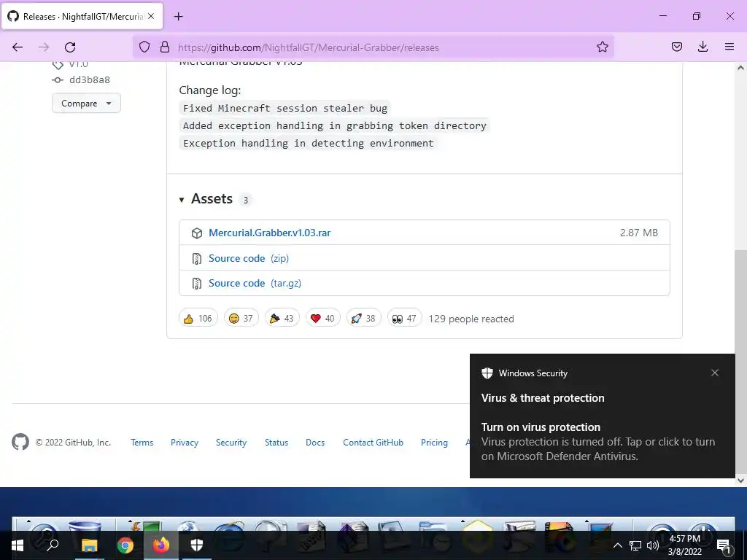Viewport: 747px width, 560px height.
Task: Open taskbar clock and date
Action: pyautogui.click(x=684, y=545)
